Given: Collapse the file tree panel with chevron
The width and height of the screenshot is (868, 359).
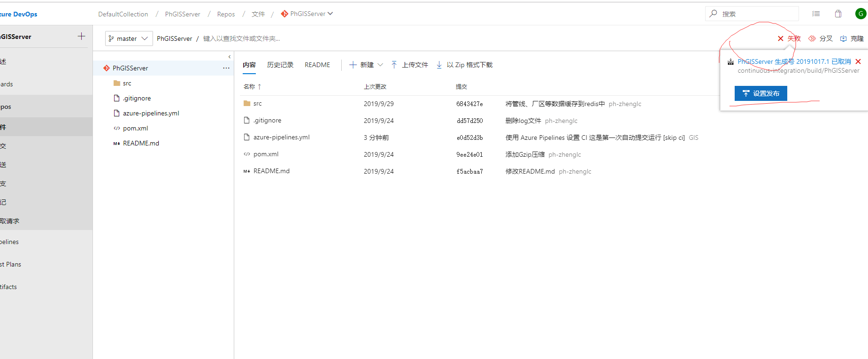Looking at the screenshot, I should tap(230, 57).
